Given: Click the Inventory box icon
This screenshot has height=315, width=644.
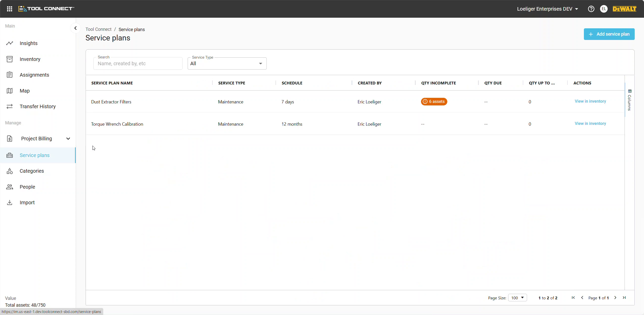Looking at the screenshot, I should point(10,59).
